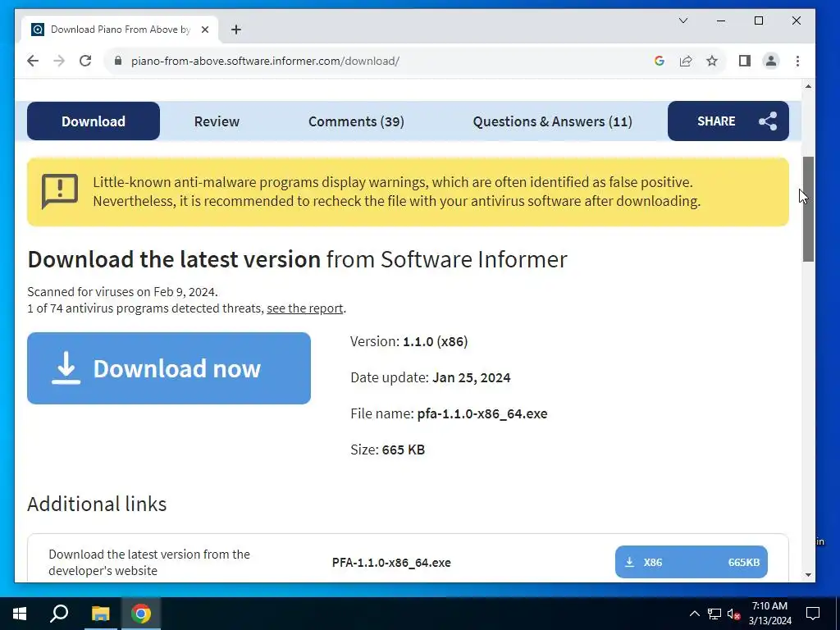The height and width of the screenshot is (630, 840).
Task: Open the Review tab
Action: [217, 121]
